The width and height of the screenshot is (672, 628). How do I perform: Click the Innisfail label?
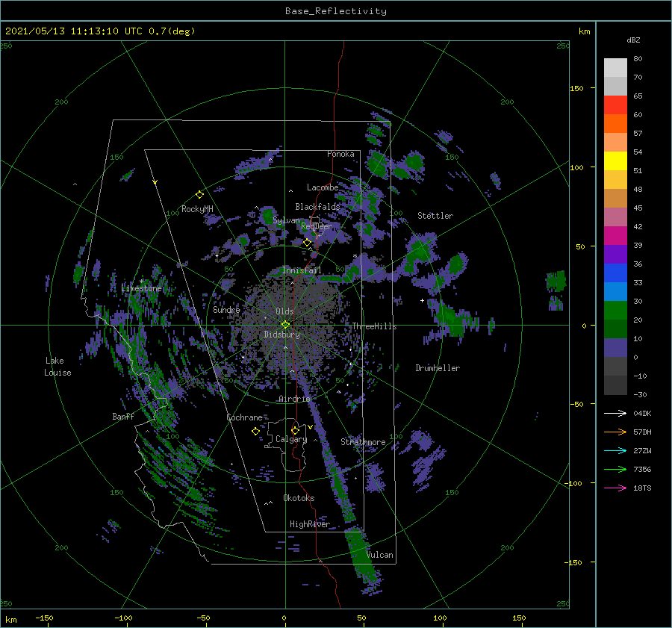coord(302,270)
